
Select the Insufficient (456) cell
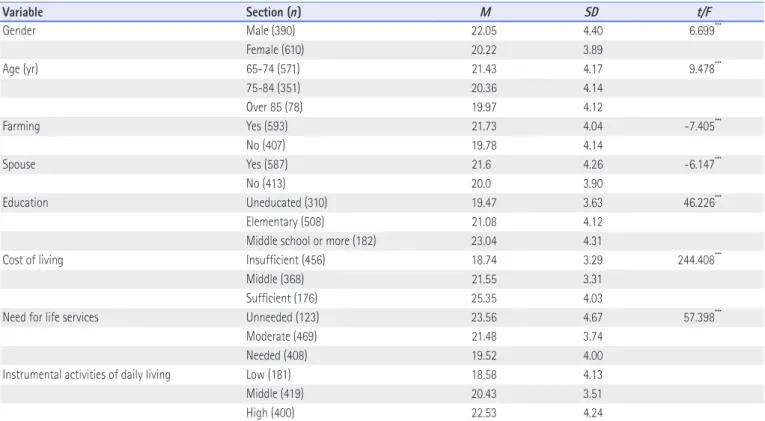(x=285, y=260)
